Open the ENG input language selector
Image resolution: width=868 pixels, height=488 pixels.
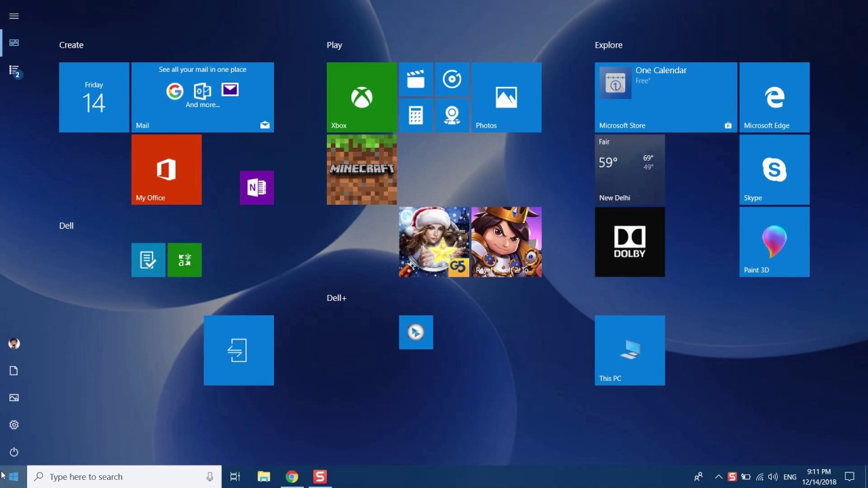pos(790,477)
